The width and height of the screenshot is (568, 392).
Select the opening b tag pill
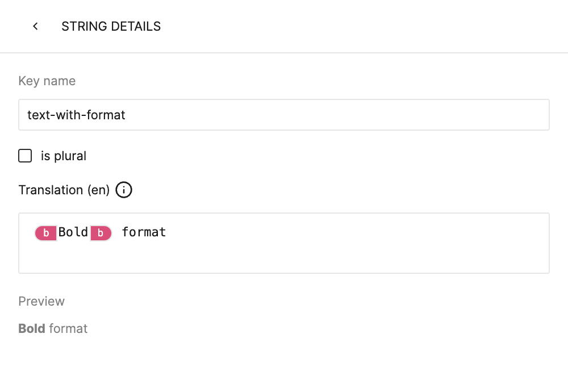(x=45, y=233)
